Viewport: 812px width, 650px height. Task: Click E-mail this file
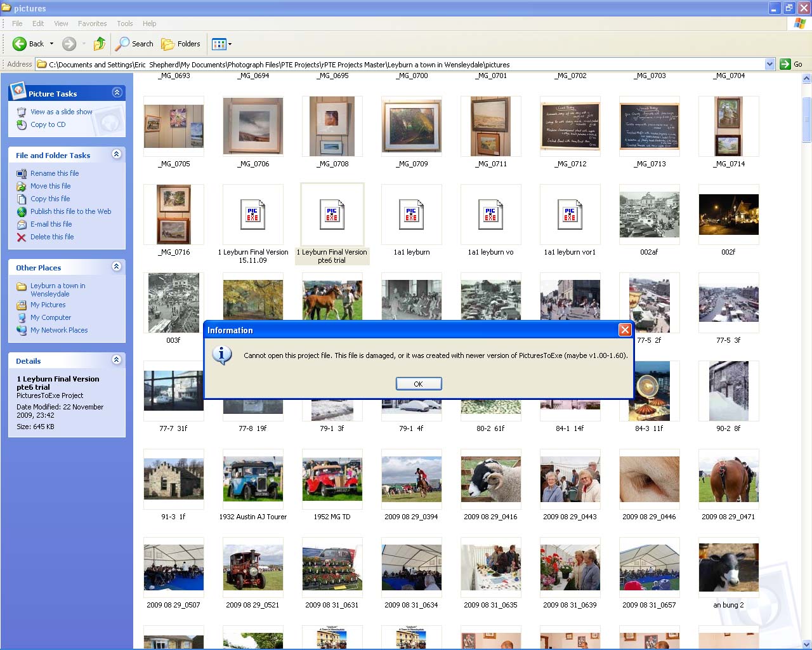51,224
